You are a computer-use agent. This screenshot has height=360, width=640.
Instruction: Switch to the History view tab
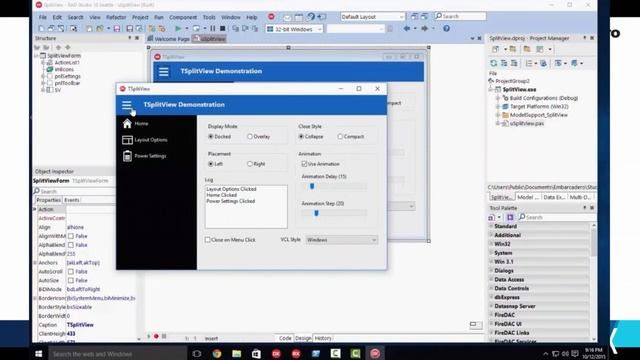point(323,338)
